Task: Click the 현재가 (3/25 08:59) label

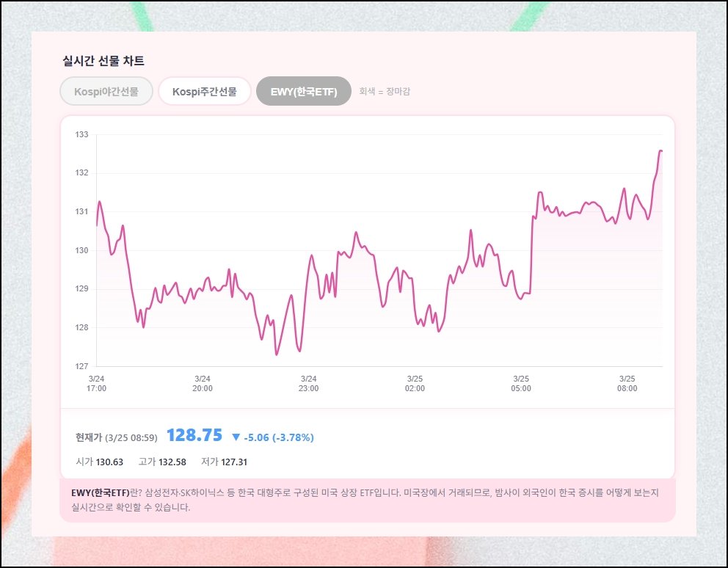Action: click(x=117, y=437)
